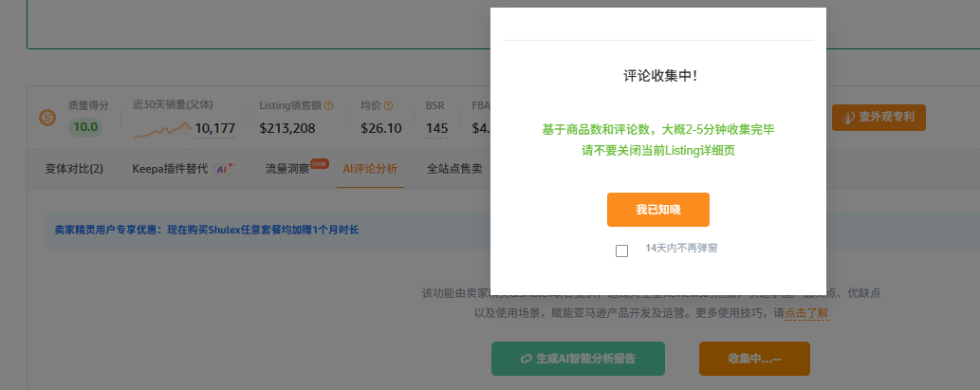This screenshot has height=390, width=980.
Task: Select the AI评论分析 tab
Action: (x=371, y=169)
